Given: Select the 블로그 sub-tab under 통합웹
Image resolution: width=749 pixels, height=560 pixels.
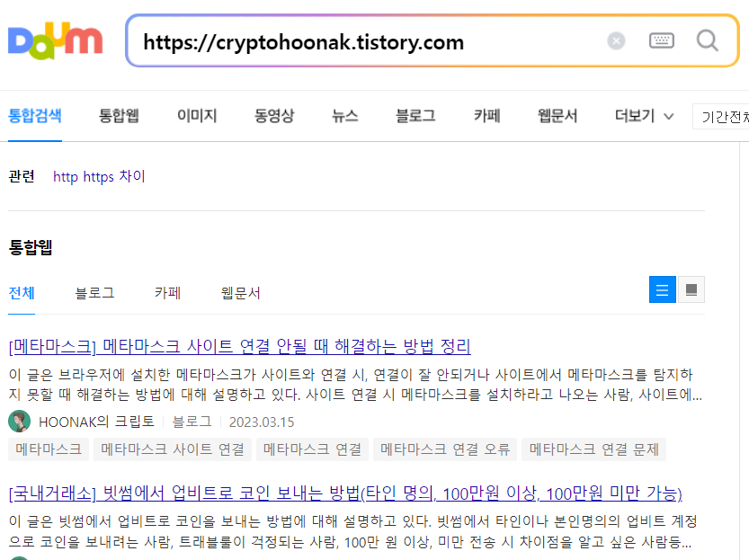Looking at the screenshot, I should coord(94,293).
